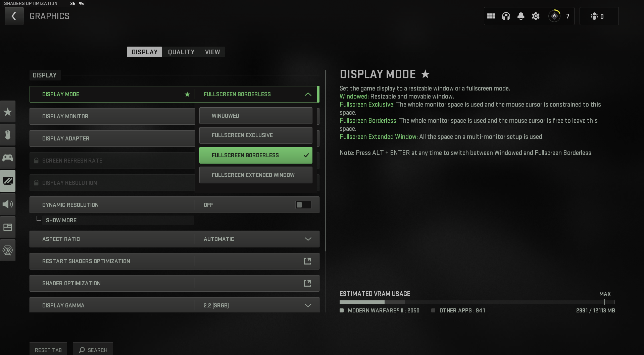Open the favorites star sidebar tab
This screenshot has width=644, height=355.
click(x=8, y=112)
